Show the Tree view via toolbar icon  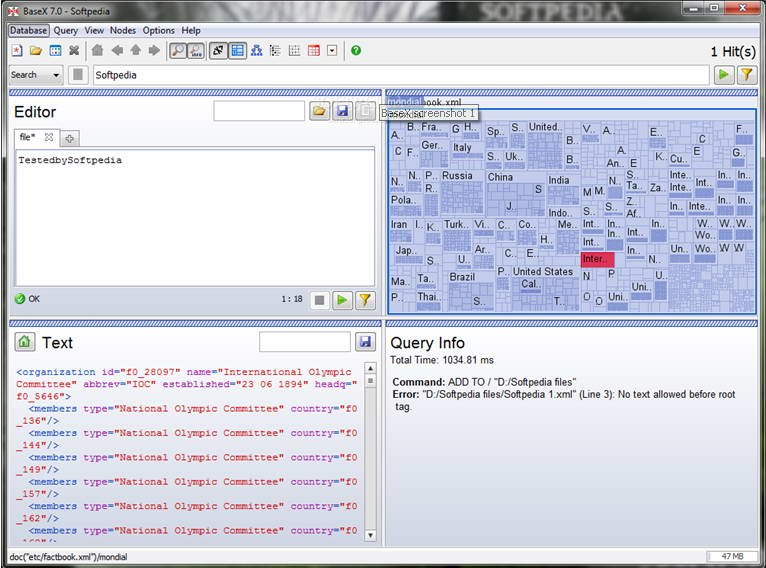[256, 50]
